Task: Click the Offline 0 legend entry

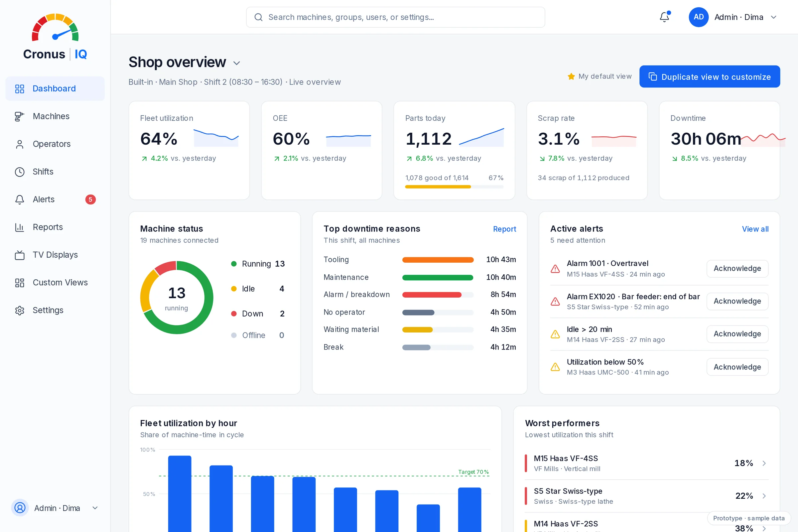Action: [258, 335]
